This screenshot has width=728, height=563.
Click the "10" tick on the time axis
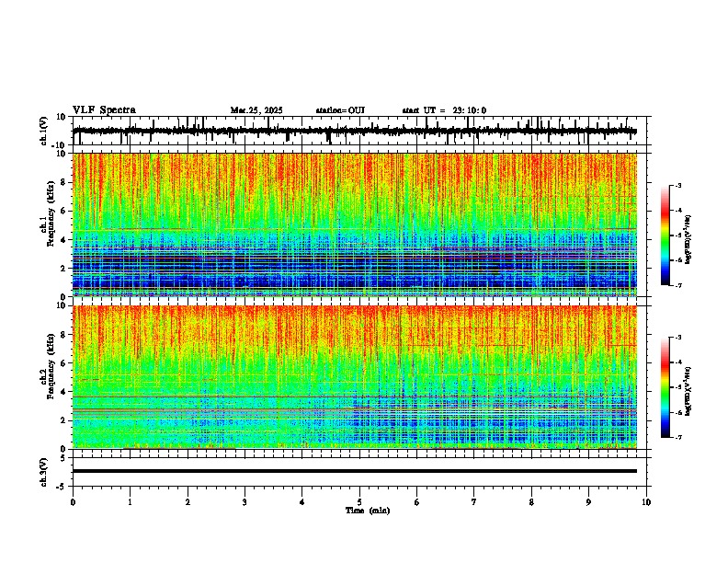(646, 502)
